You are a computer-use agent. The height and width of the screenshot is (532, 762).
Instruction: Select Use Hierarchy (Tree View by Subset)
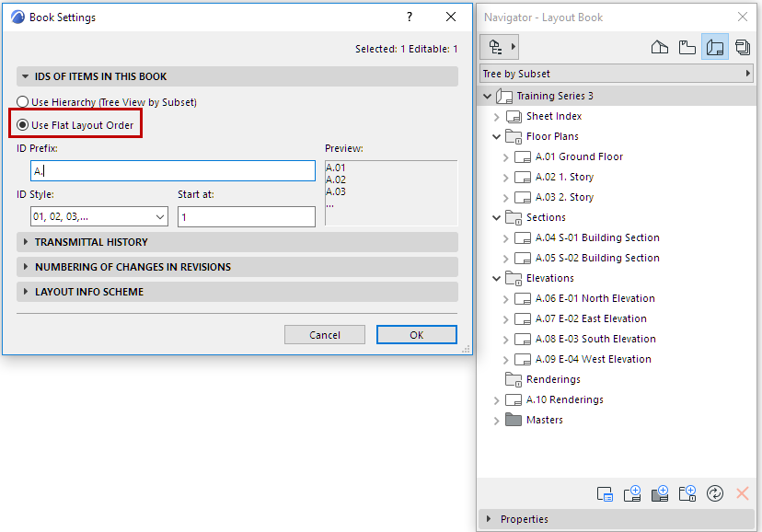point(107,102)
